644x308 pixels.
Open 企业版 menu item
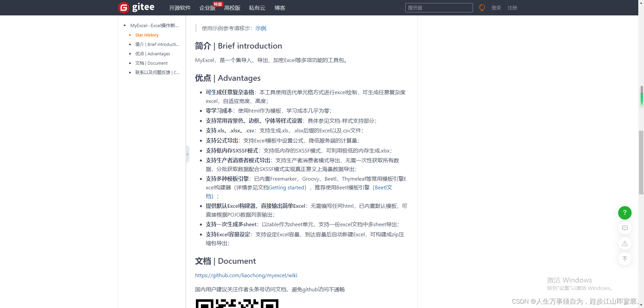point(207,8)
